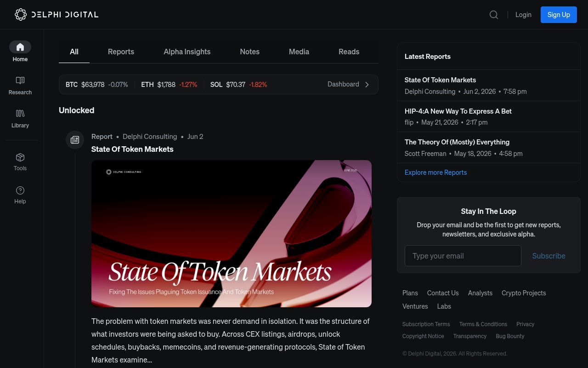Screen dimensions: 588x368
Task: Open the Labs footer link
Action: coord(444,306)
